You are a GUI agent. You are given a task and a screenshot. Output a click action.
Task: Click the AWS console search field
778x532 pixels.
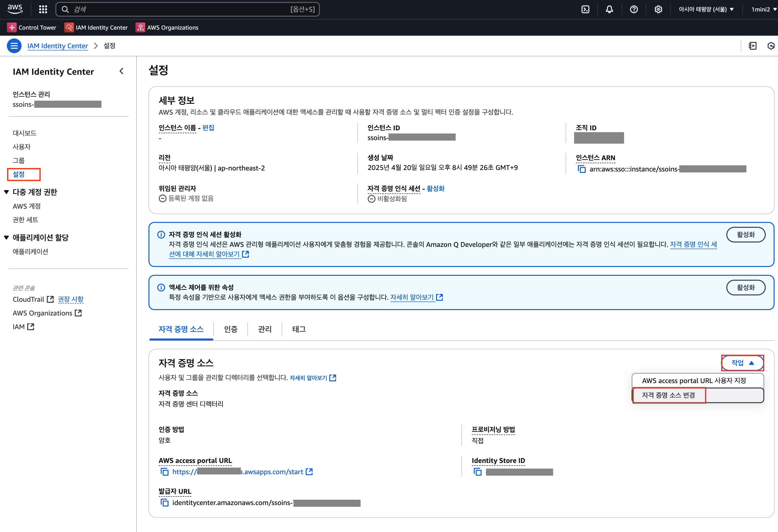[x=181, y=9]
